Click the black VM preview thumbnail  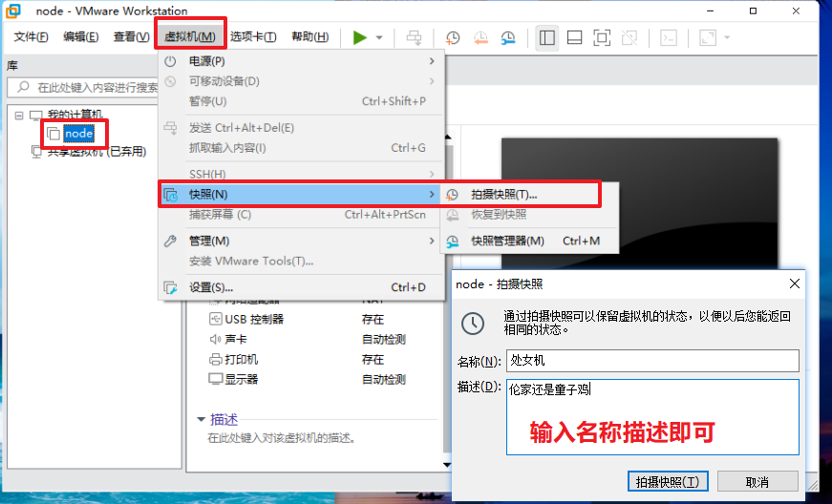point(639,204)
